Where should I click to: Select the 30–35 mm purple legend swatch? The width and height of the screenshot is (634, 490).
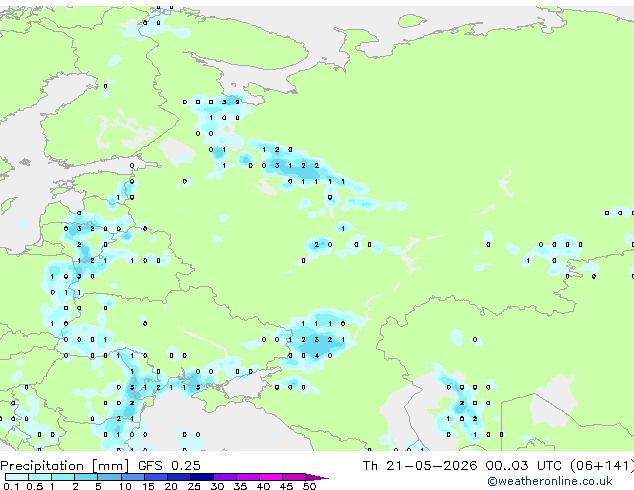tap(225, 477)
